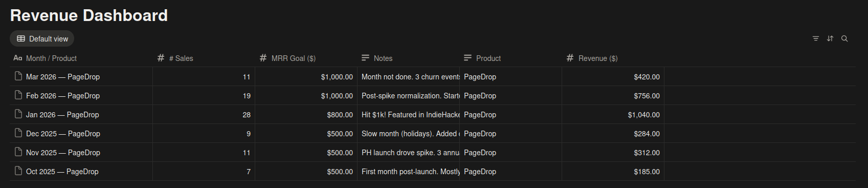Select the $800.00 MRR goal cell
This screenshot has width=868, height=188.
click(306, 115)
